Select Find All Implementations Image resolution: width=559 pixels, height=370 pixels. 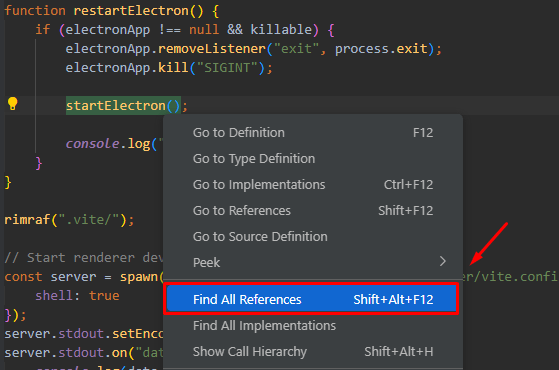(313, 325)
